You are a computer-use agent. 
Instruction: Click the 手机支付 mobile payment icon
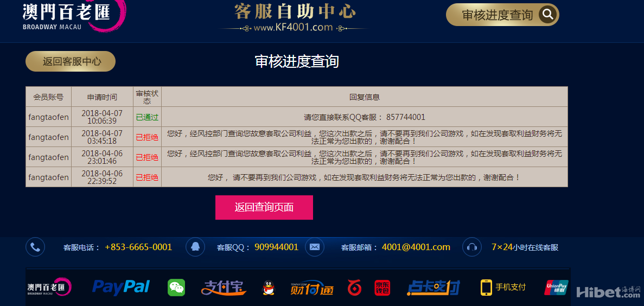click(503, 287)
